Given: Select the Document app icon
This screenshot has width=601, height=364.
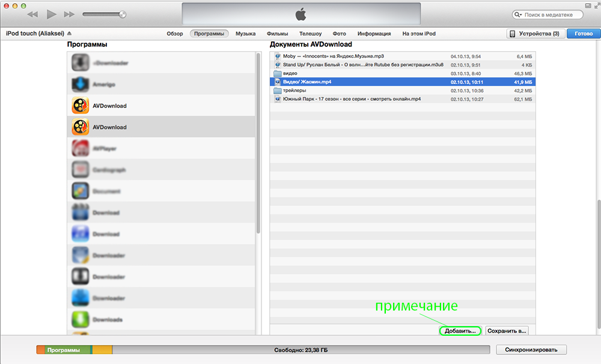Looking at the screenshot, I should point(80,191).
